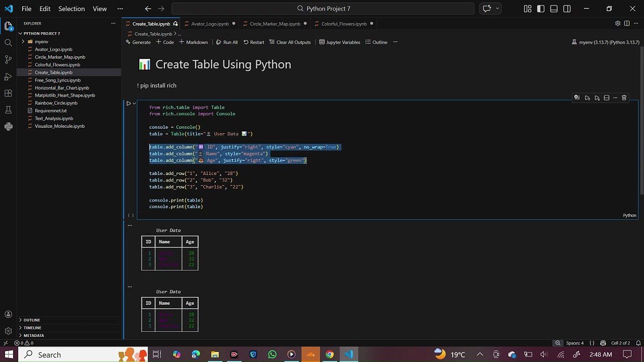
Task: Expand the myenv folder in explorer
Action: click(x=41, y=42)
